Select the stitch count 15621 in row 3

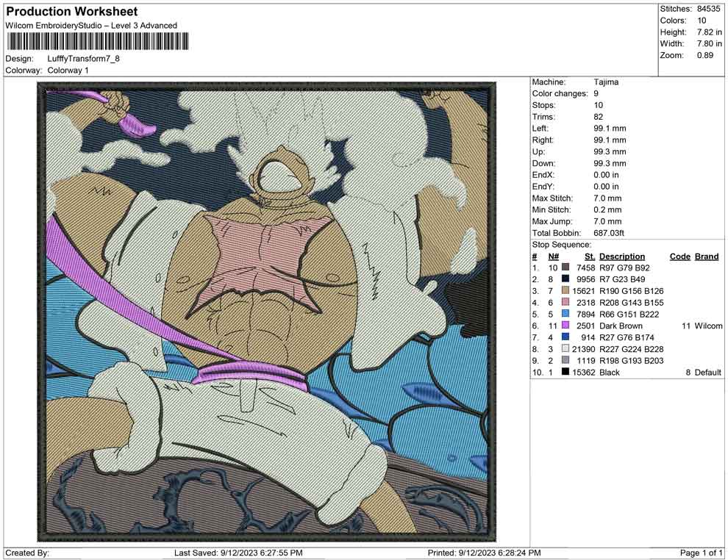coord(584,291)
